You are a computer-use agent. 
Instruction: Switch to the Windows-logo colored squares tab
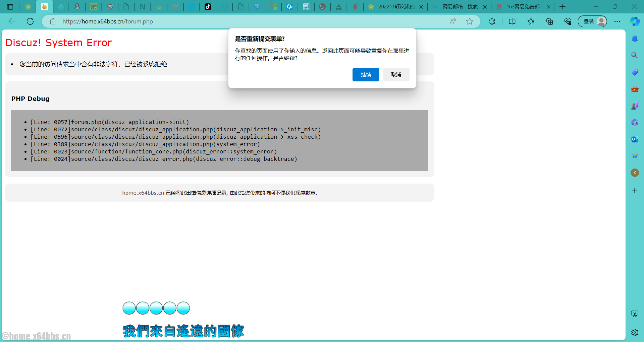[274, 7]
